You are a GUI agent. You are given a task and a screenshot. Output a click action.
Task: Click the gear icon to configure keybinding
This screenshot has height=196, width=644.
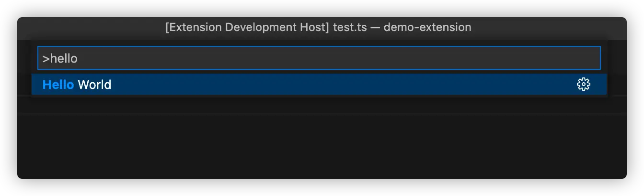point(583,85)
